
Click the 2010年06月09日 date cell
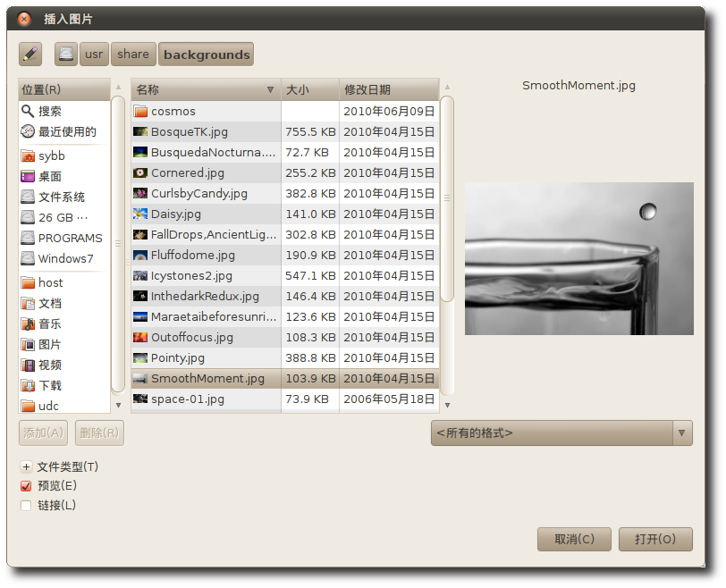pyautogui.click(x=389, y=111)
